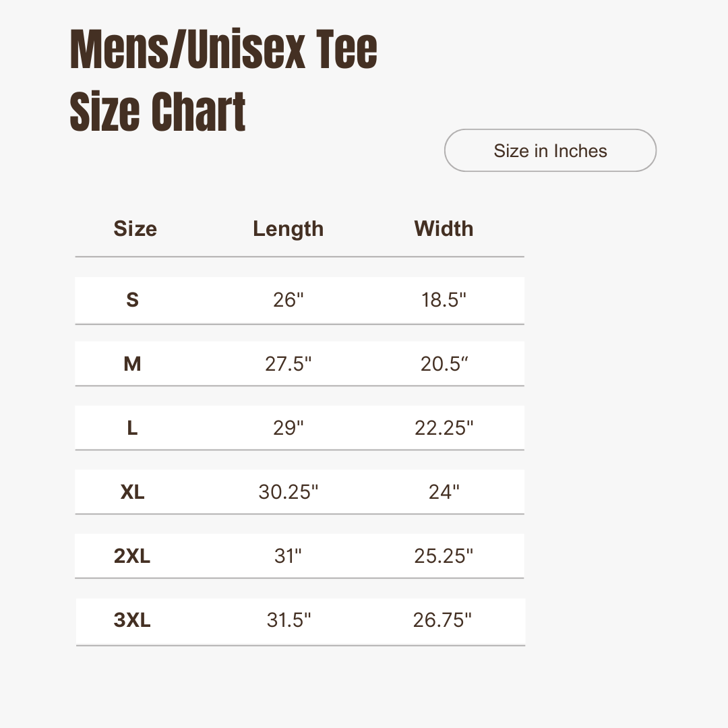Select the Size column header
The height and width of the screenshot is (728, 728).
click(135, 229)
